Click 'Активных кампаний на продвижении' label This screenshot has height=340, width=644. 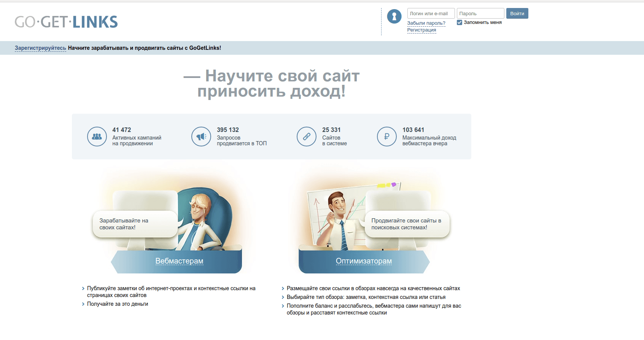coord(137,141)
